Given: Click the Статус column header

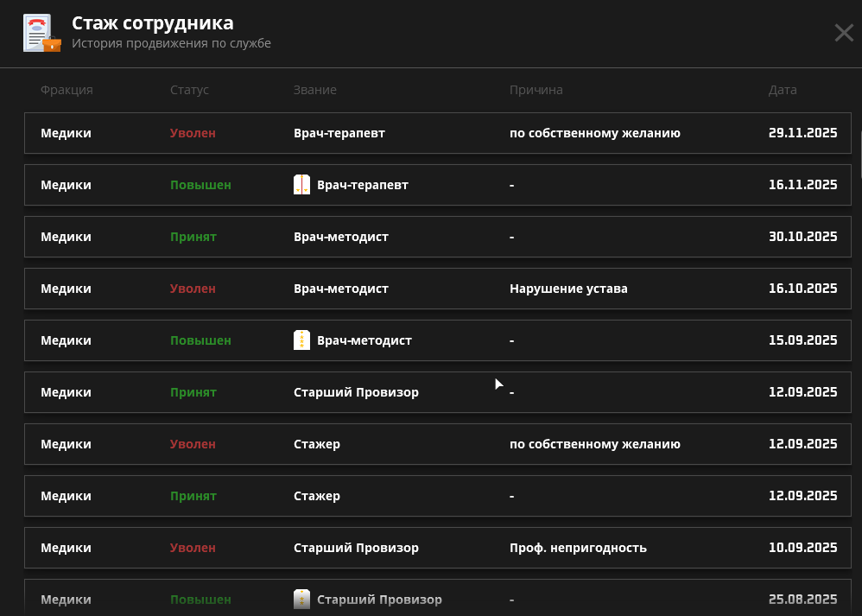Looking at the screenshot, I should [190, 90].
